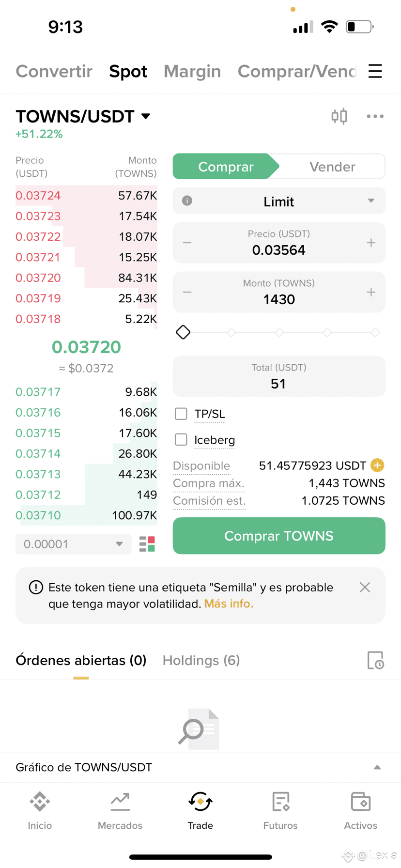Switch to the Convertir tab
This screenshot has height=868, width=401.
[54, 71]
